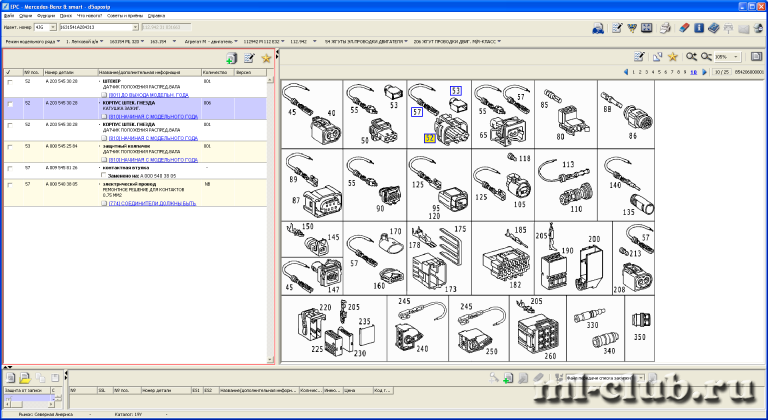The width and height of the screenshot is (768, 420).
Task: Open the Функции menu
Action: pyautogui.click(x=46, y=16)
